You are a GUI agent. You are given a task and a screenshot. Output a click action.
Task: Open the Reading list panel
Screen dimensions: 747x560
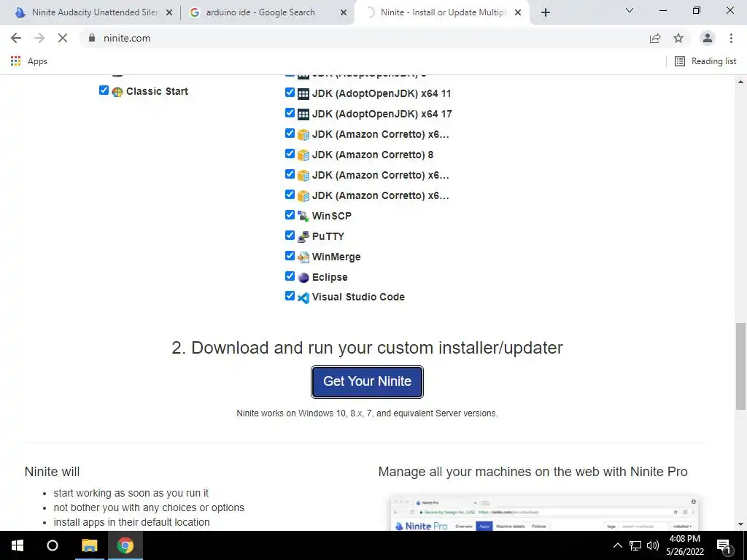705,61
